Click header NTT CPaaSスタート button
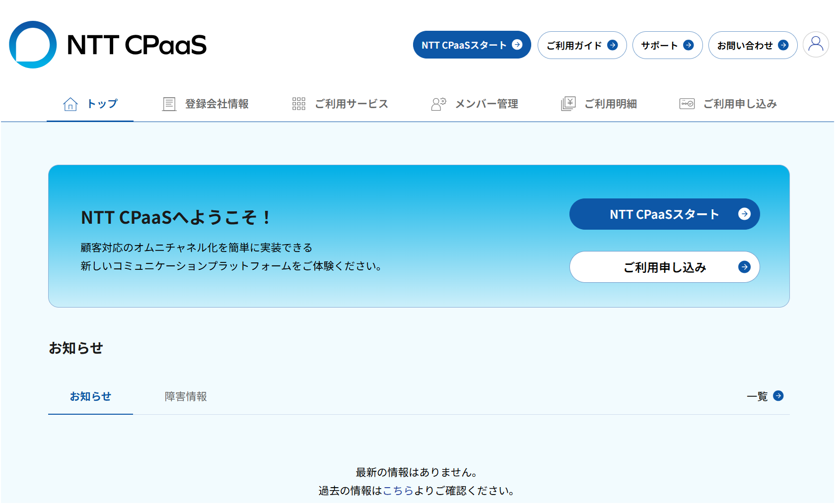 click(472, 45)
